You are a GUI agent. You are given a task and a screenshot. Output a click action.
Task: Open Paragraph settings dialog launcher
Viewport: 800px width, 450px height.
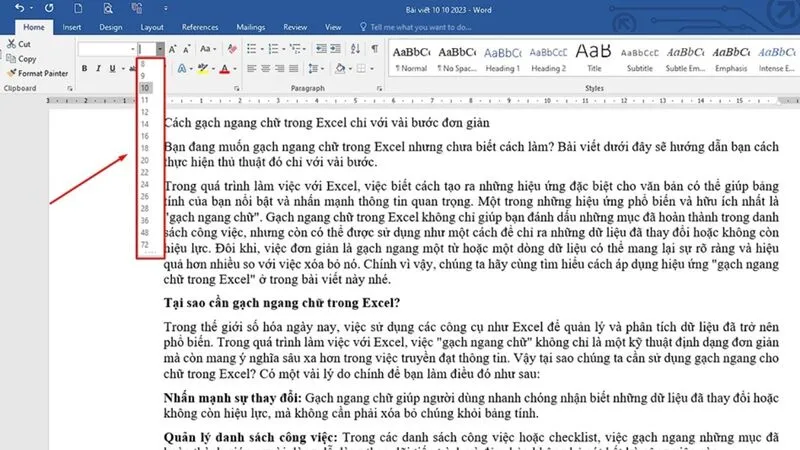coord(379,89)
